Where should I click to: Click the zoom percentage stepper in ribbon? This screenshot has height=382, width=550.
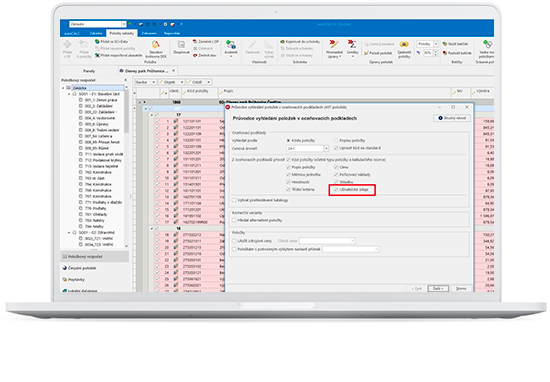click(x=436, y=53)
